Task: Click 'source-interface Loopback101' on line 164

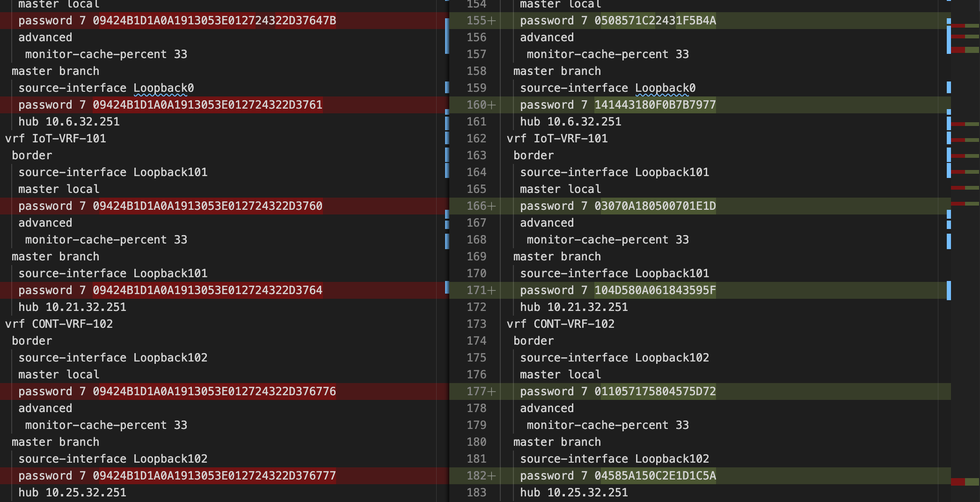Action: point(614,172)
